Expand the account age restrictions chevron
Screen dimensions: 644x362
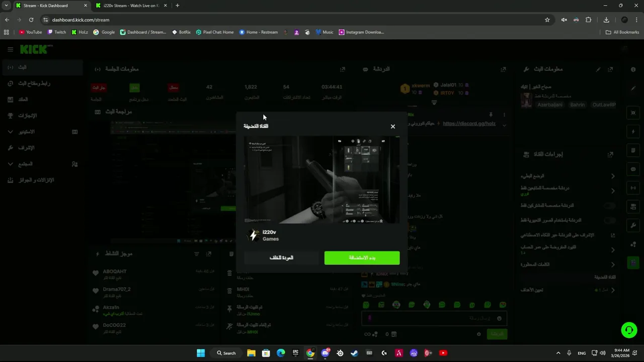[x=613, y=250]
